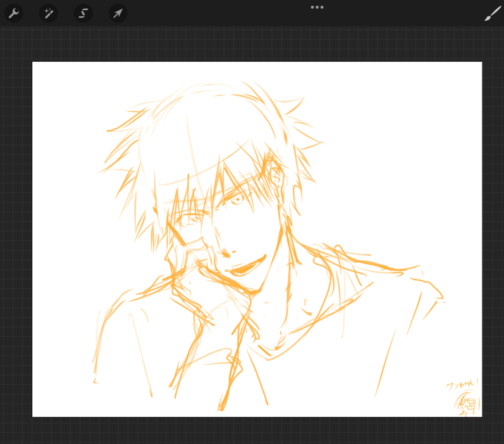Viewport: 504px width, 444px height.
Task: Click the Japanese signature text on canvas
Action: [462, 384]
